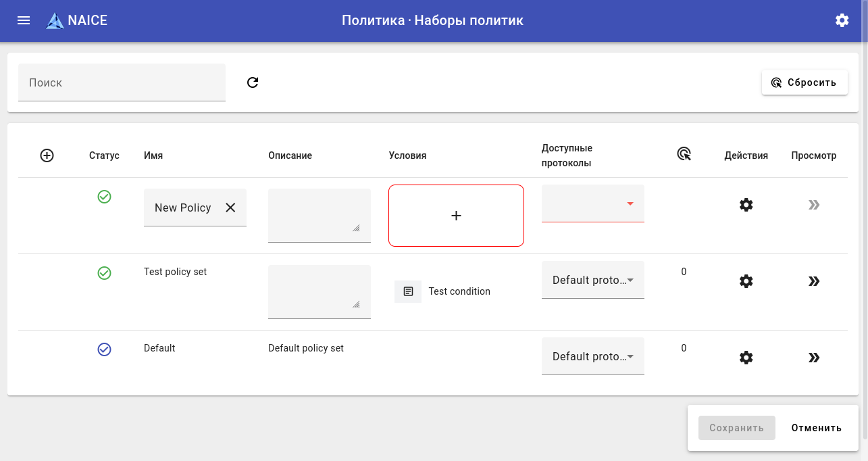Open protocols dropdown for Default row
This screenshot has width=868, height=461.
pos(593,356)
